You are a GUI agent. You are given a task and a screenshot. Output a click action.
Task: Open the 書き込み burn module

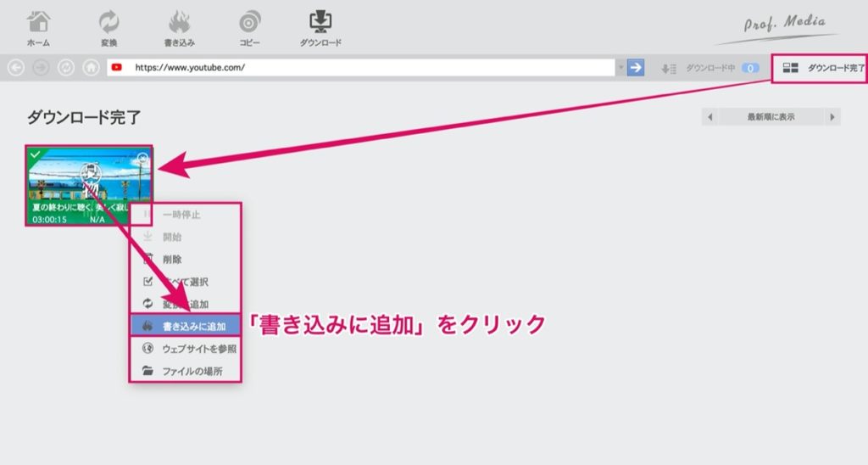[180, 29]
